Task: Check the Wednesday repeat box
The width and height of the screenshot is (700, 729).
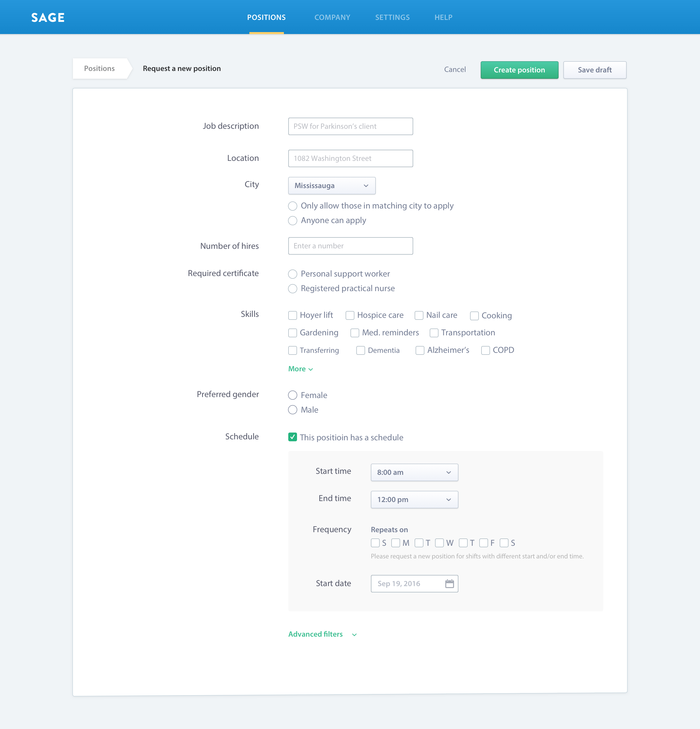Action: coord(439,543)
